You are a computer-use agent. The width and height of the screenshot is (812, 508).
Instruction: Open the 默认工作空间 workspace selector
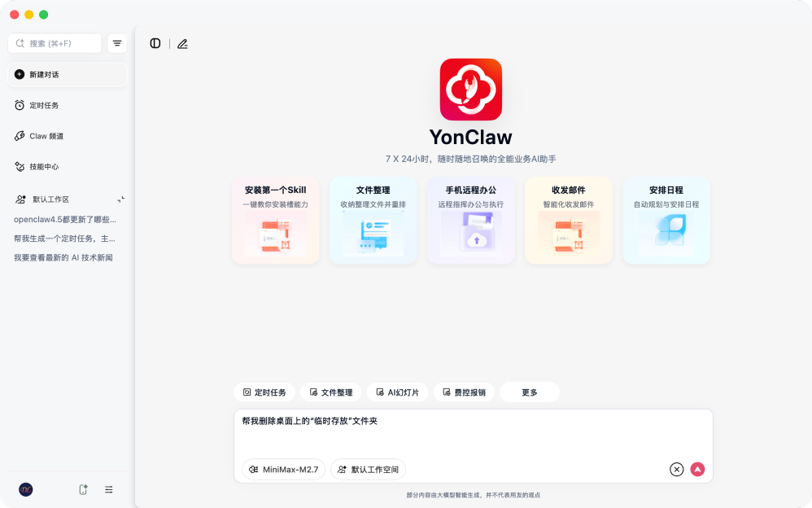coord(368,470)
